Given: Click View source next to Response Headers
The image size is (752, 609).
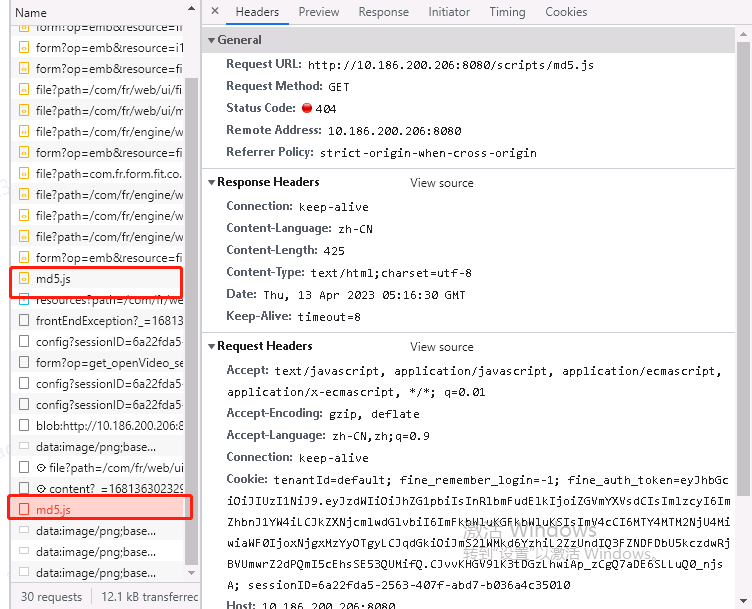Looking at the screenshot, I should [x=441, y=183].
